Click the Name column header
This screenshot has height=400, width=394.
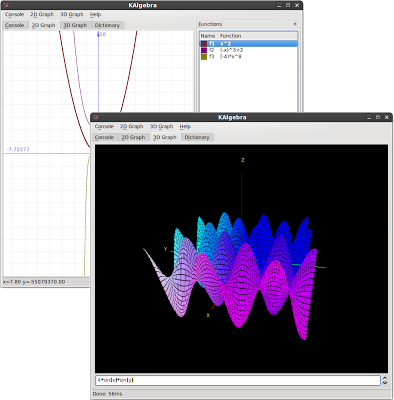click(x=208, y=36)
